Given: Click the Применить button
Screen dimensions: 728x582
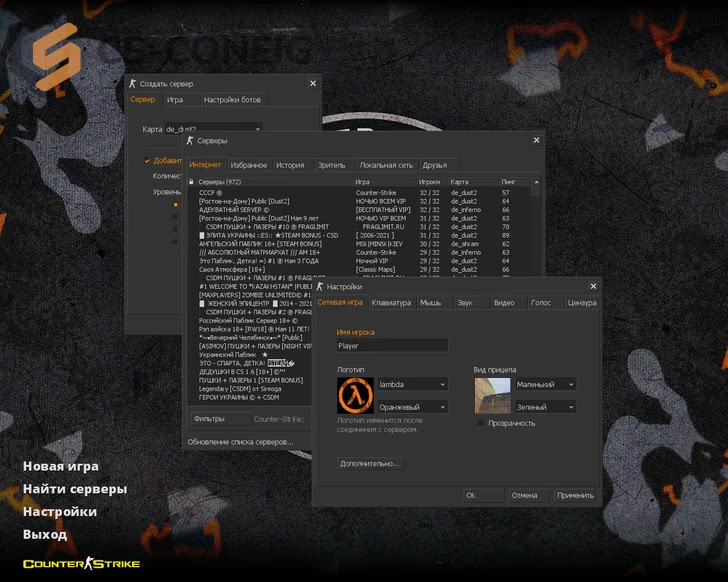Looking at the screenshot, I should coord(575,495).
